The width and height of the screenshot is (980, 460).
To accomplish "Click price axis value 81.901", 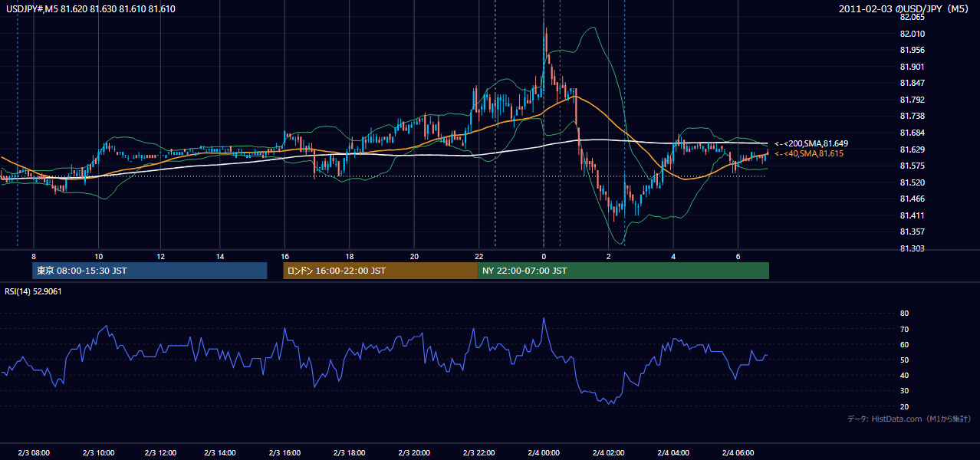I will point(912,67).
